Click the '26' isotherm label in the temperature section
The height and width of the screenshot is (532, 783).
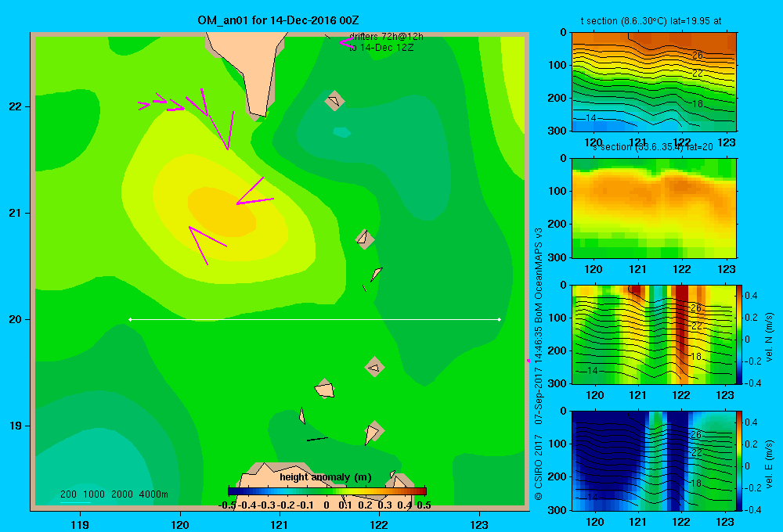(x=698, y=56)
